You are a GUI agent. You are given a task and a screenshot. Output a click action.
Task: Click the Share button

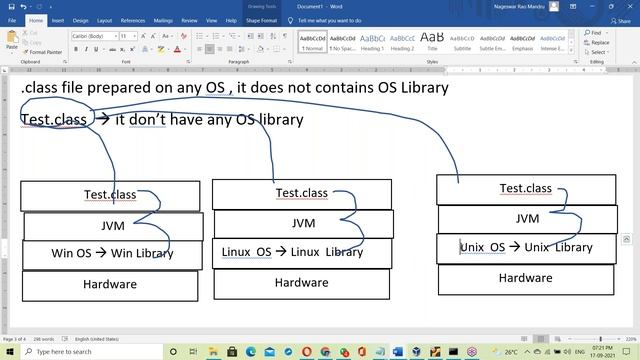(621, 21)
